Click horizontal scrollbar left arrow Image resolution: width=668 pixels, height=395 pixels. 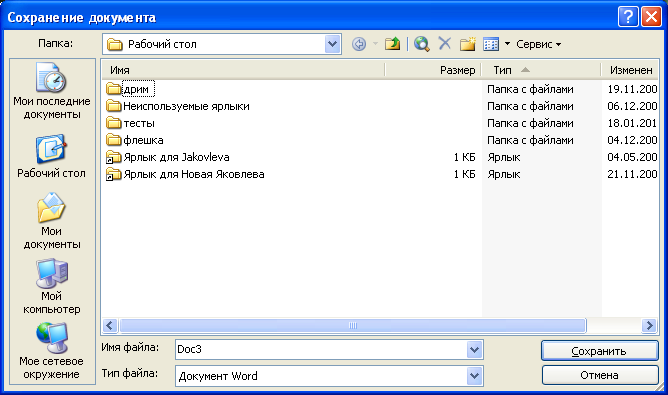(110, 326)
